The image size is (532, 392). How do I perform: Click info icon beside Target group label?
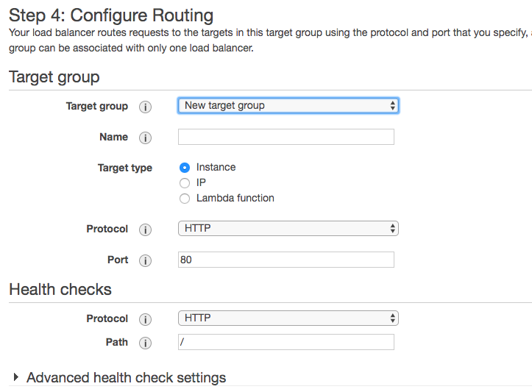tap(146, 107)
